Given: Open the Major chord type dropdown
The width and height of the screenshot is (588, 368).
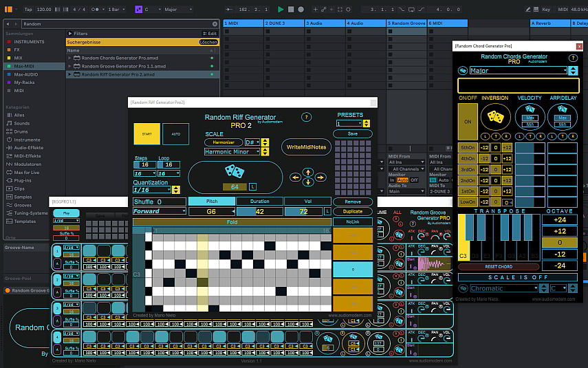Looking at the screenshot, I should point(518,71).
